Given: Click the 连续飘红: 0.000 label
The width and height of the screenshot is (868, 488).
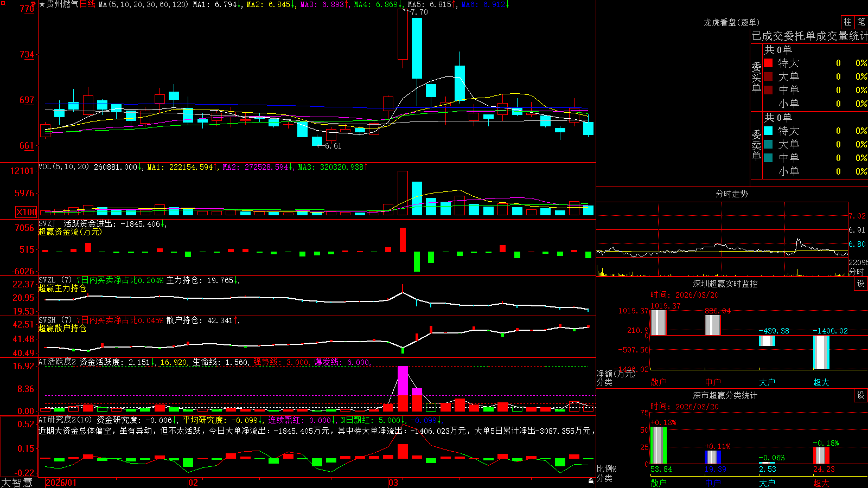Looking at the screenshot, I should click(300, 420).
